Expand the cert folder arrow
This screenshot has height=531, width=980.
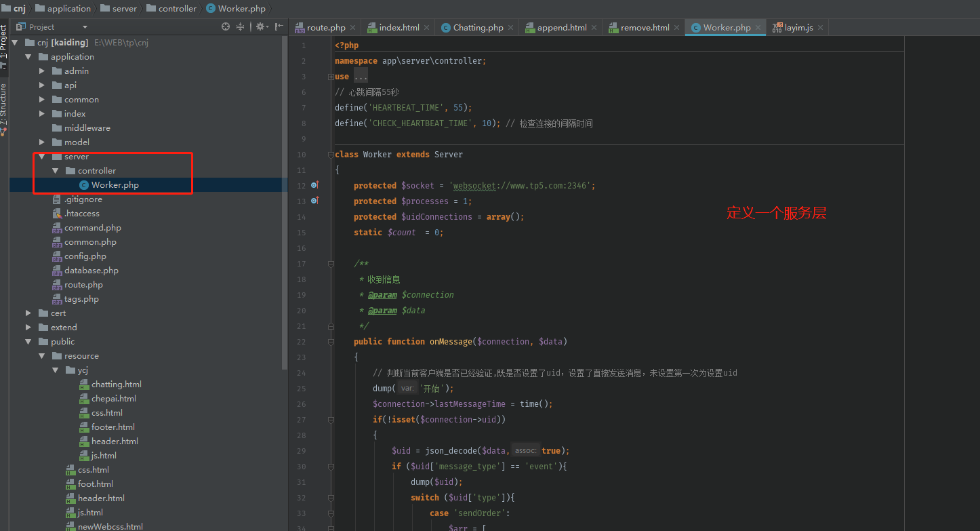(x=28, y=313)
